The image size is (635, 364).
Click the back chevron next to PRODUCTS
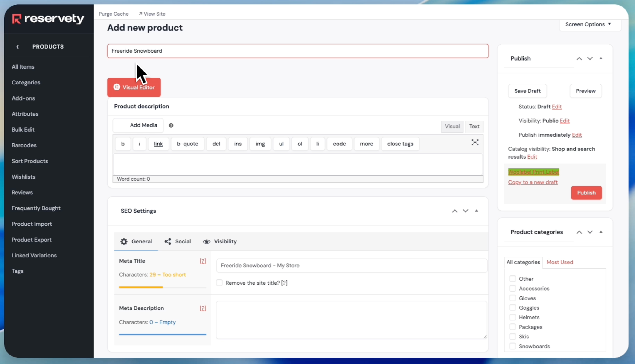(17, 47)
